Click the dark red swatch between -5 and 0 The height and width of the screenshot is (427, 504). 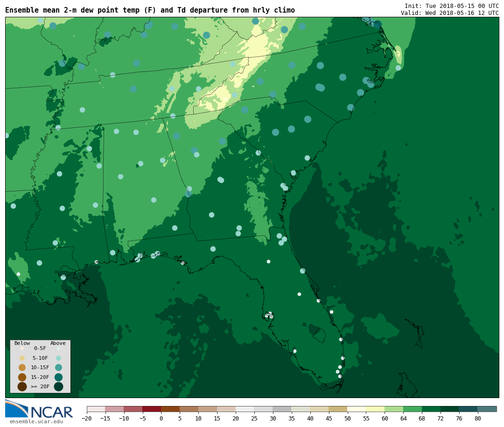tap(152, 409)
